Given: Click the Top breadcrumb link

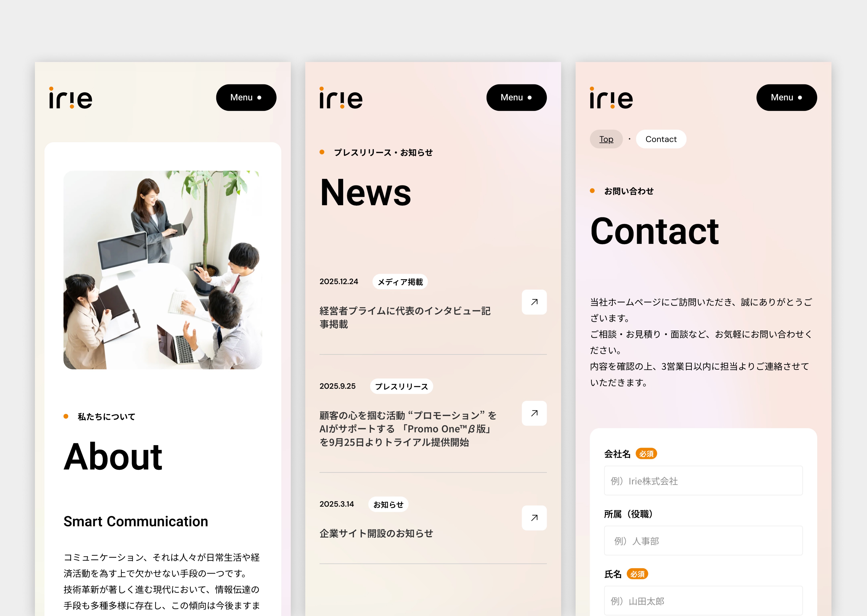Looking at the screenshot, I should coord(606,139).
